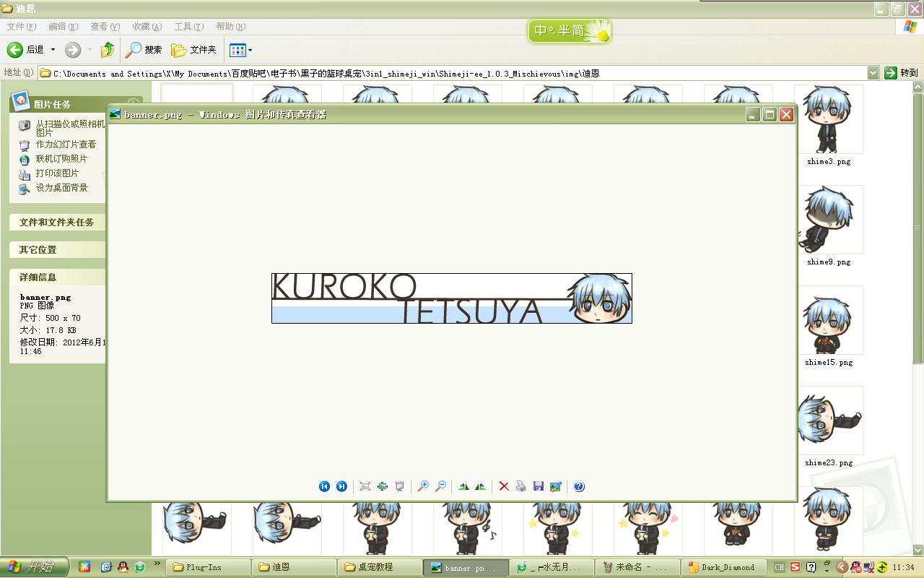Go to the previous image in viewer
The height and width of the screenshot is (578, 924).
coord(324,486)
